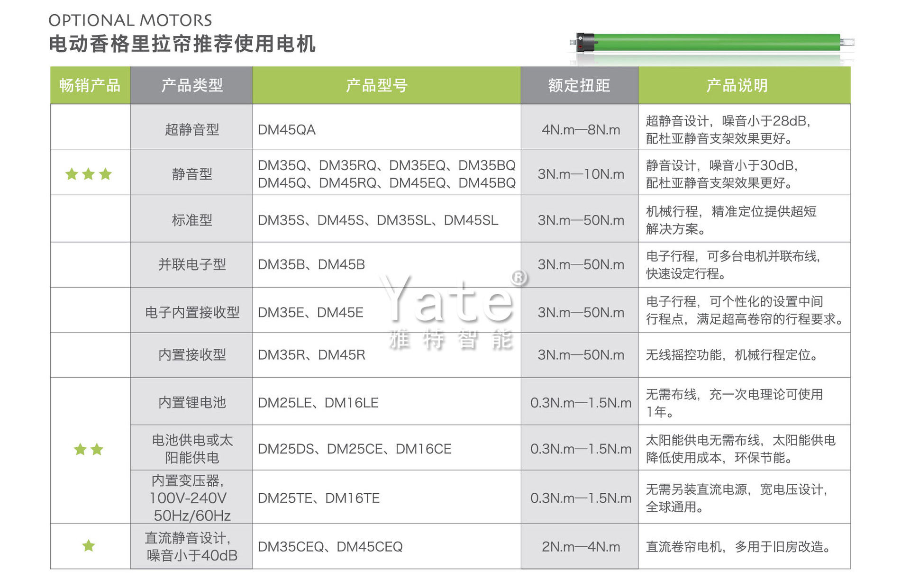Click the single star beside 直流静音设计

pos(89,546)
